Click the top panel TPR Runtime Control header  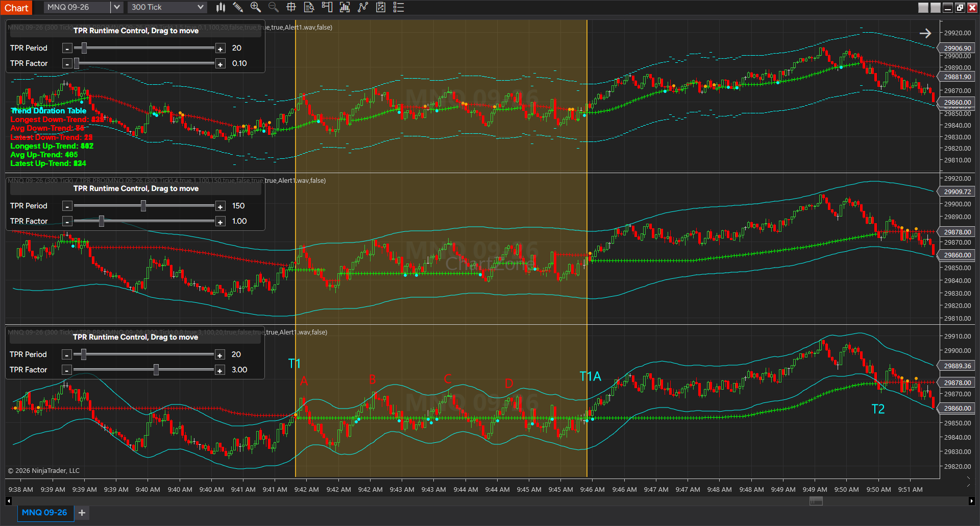[136, 31]
